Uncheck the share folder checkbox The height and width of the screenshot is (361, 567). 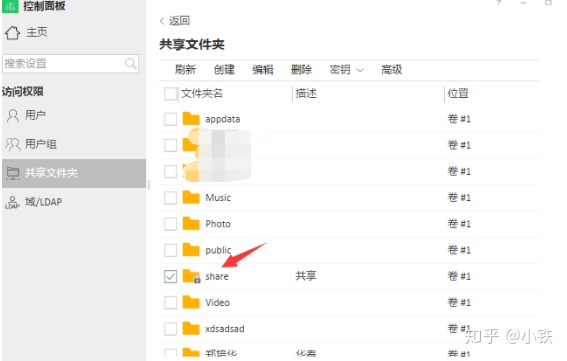171,276
